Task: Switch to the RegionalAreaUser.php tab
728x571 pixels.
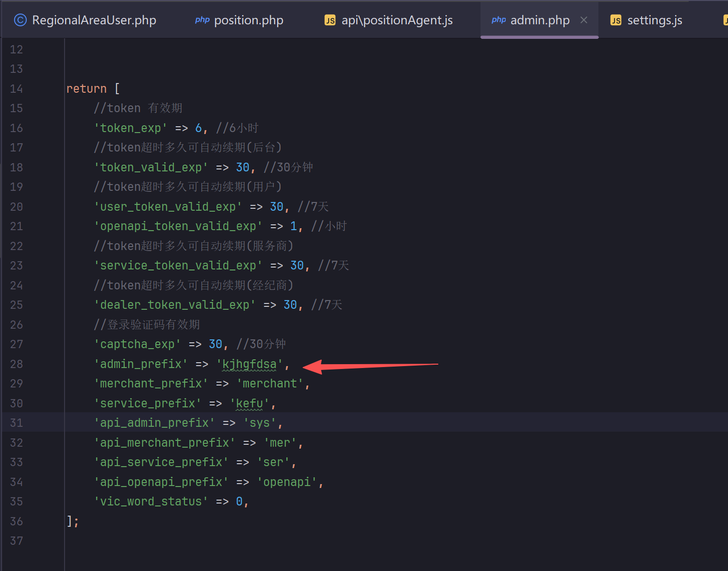Action: pos(94,20)
